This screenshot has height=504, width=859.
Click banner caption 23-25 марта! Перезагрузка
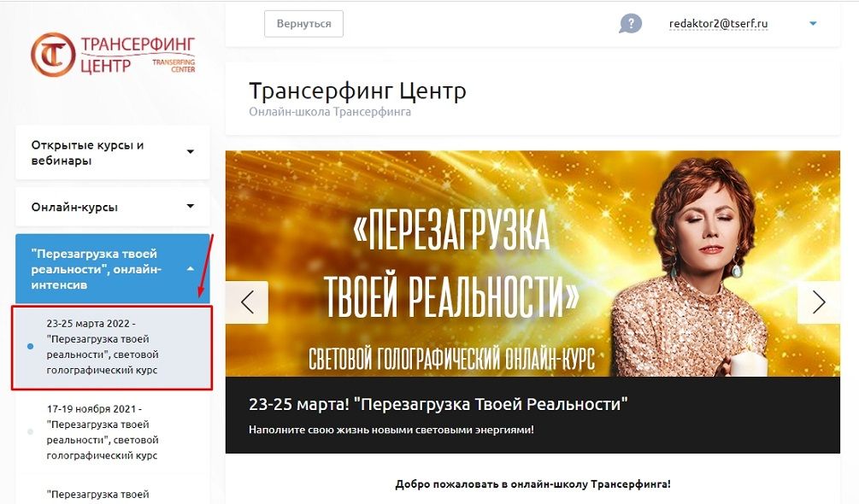click(x=438, y=404)
